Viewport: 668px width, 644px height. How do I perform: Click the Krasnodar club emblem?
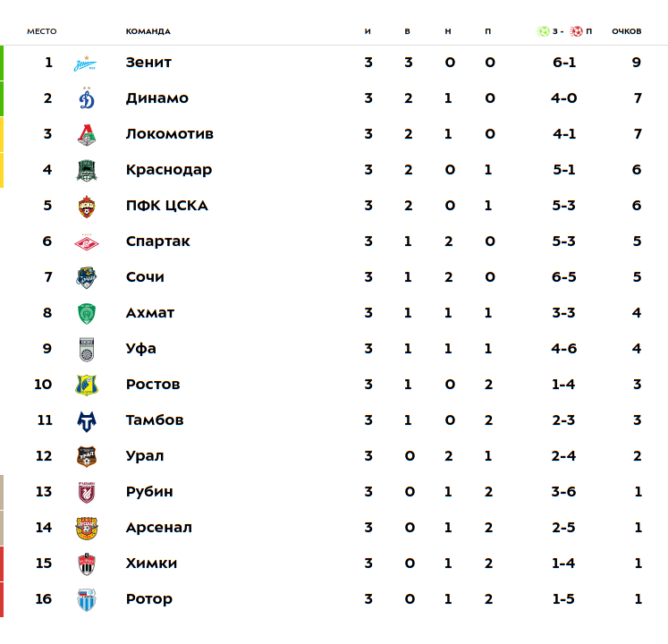pos(87,170)
